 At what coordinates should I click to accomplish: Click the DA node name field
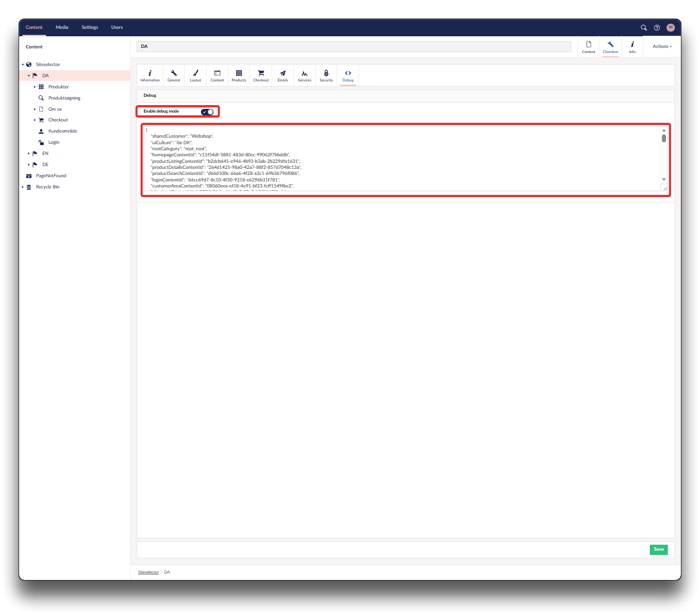(353, 47)
